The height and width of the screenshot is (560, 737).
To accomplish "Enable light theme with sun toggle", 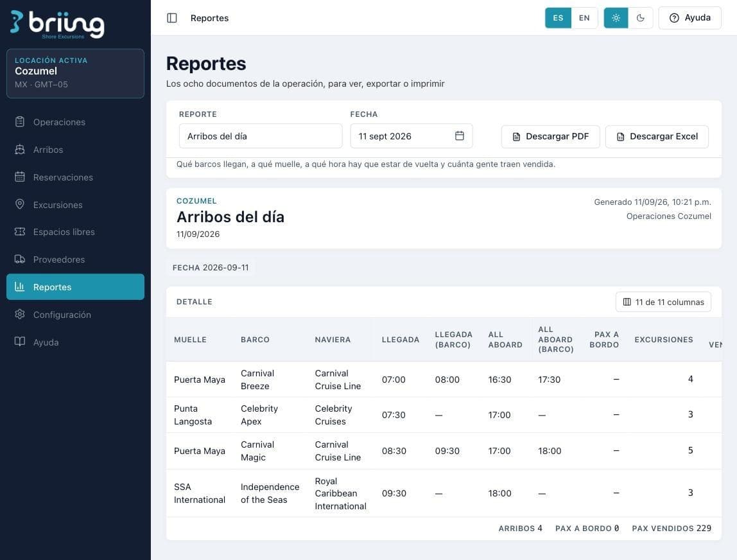I will pos(616,18).
